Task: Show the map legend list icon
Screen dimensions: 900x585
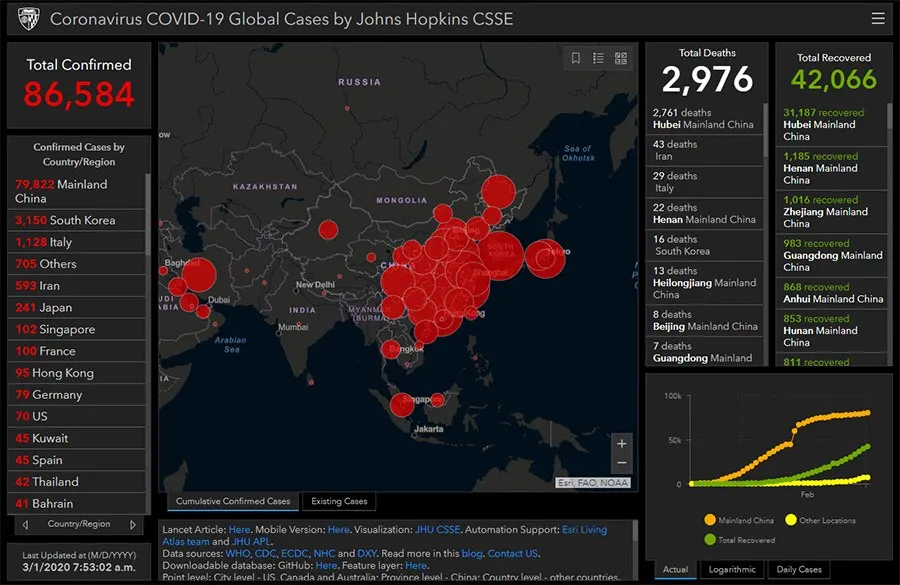Action: click(598, 58)
